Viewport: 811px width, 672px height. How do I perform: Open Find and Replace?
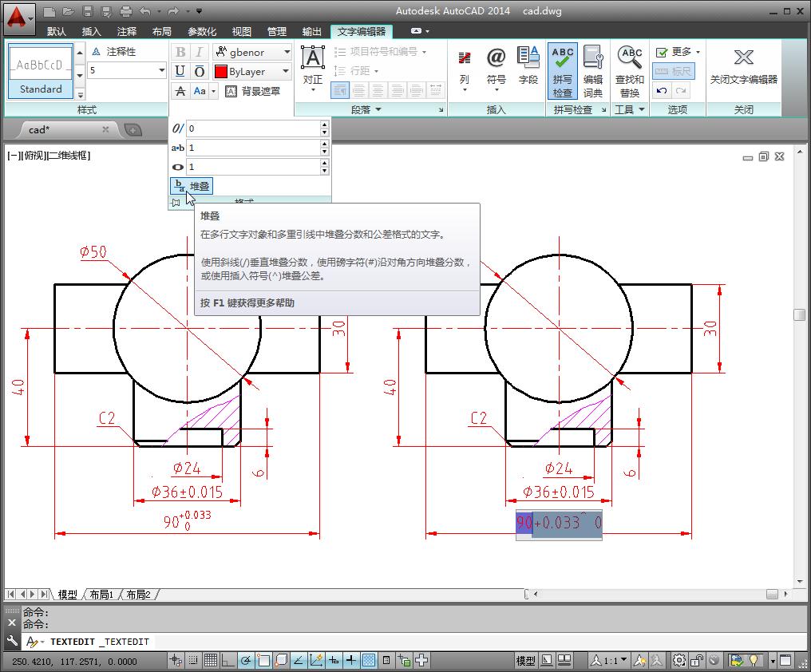tap(630, 68)
